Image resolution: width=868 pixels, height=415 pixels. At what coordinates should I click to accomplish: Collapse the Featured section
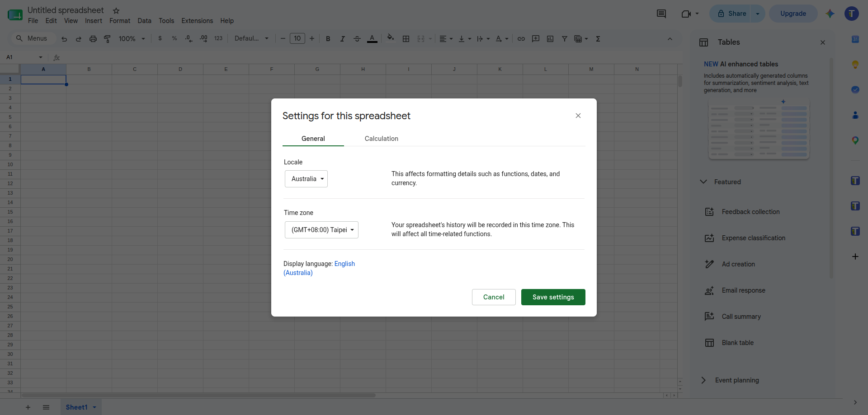point(703,182)
